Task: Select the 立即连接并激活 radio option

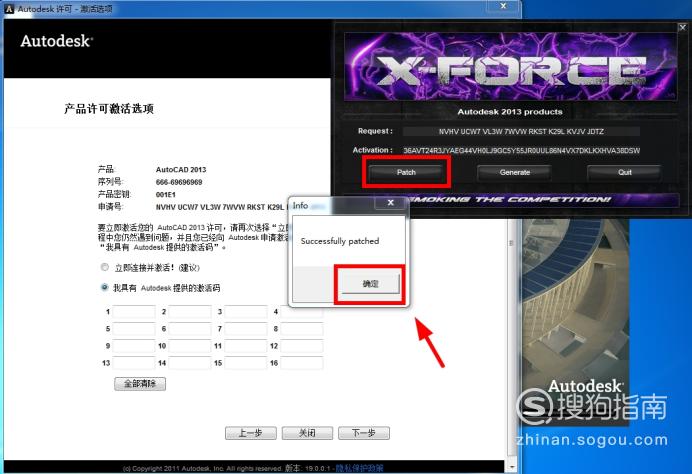Action: 105,267
